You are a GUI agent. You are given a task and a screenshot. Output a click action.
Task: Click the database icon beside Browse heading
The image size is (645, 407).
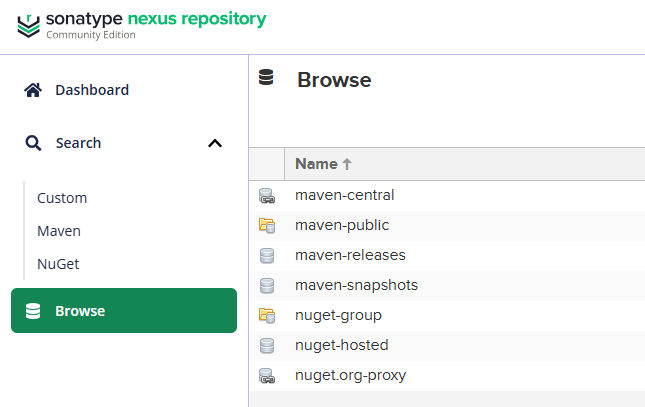pyautogui.click(x=266, y=77)
